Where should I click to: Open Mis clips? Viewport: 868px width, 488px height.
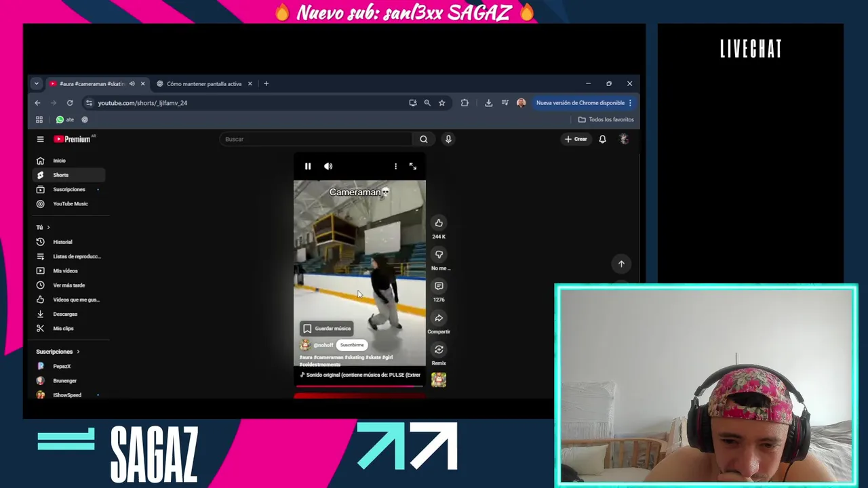(68, 328)
